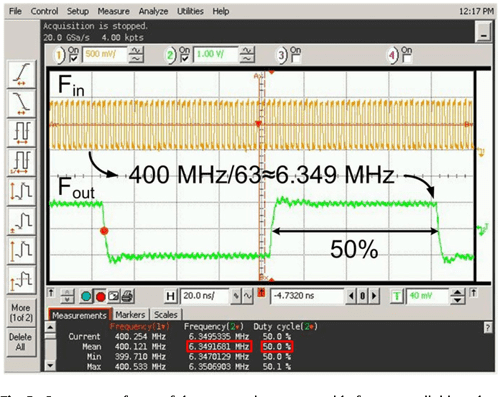Click the green trigger level marker at the graticule's right edge
The image size is (500, 397).
coord(482,230)
